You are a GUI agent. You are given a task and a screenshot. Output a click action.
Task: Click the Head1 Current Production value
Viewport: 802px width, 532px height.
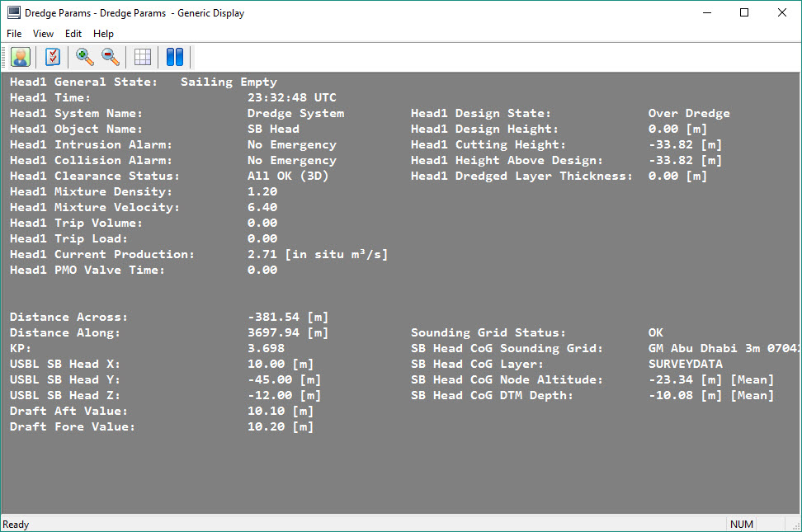point(318,254)
